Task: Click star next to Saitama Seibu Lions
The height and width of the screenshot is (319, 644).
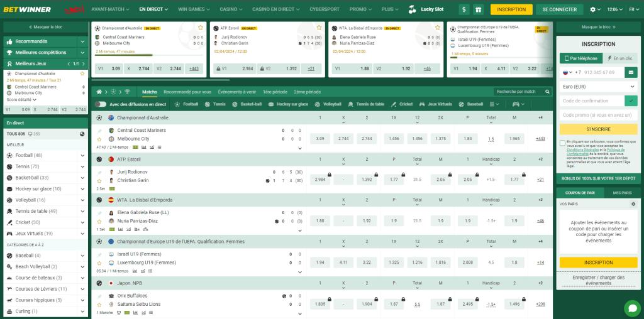Action: point(99,305)
